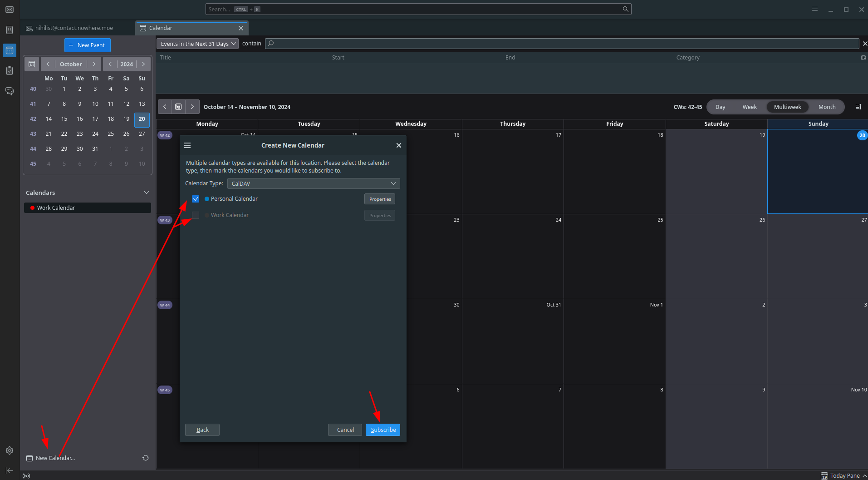Uncheck the Personal Calendar checkbox

[196, 199]
